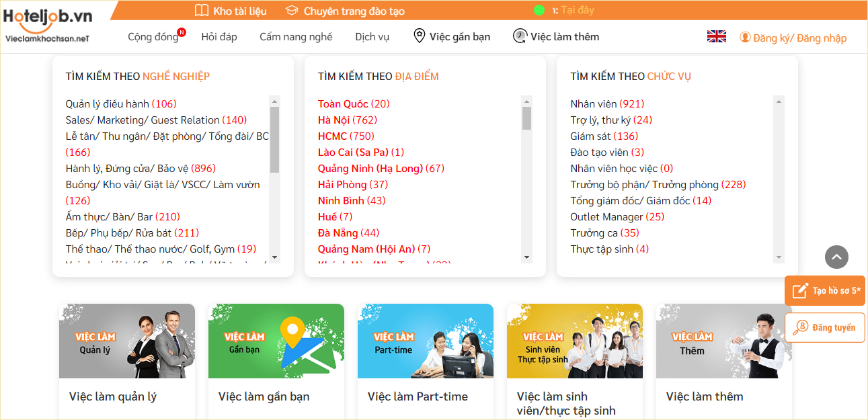868x420 pixels.
Task: Click the open book icon for Kho tài liệu
Action: pyautogui.click(x=201, y=11)
